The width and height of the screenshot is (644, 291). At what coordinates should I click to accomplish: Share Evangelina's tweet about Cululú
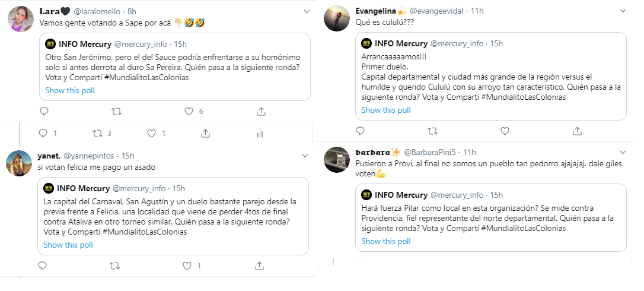(x=578, y=131)
